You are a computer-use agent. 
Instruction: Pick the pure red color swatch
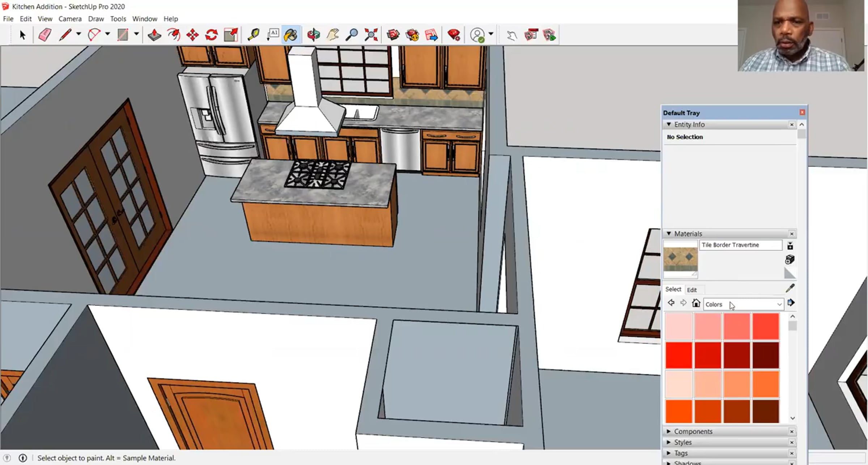pos(678,355)
